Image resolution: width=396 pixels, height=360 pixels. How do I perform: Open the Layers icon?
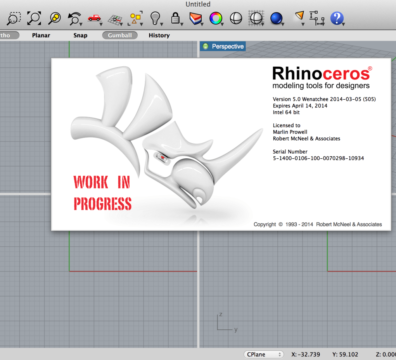point(196,19)
